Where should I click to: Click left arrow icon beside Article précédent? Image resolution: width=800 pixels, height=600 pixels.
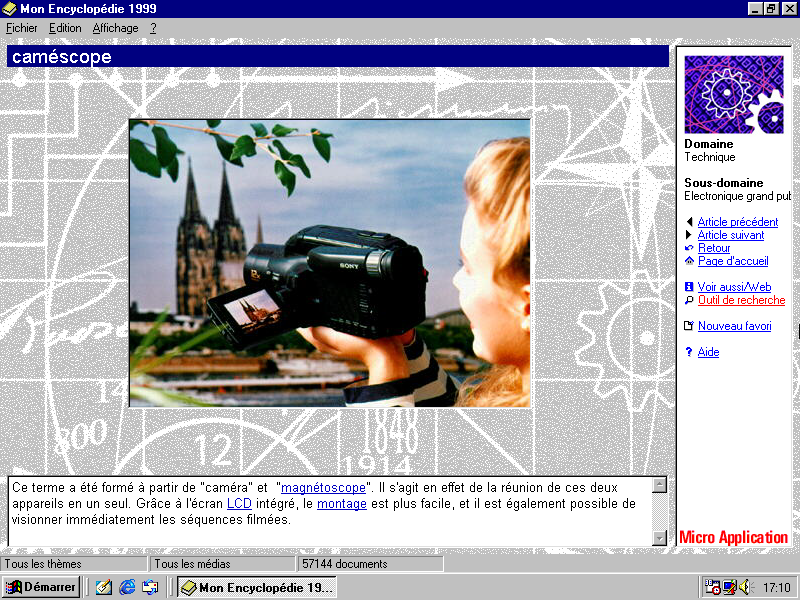(x=689, y=222)
